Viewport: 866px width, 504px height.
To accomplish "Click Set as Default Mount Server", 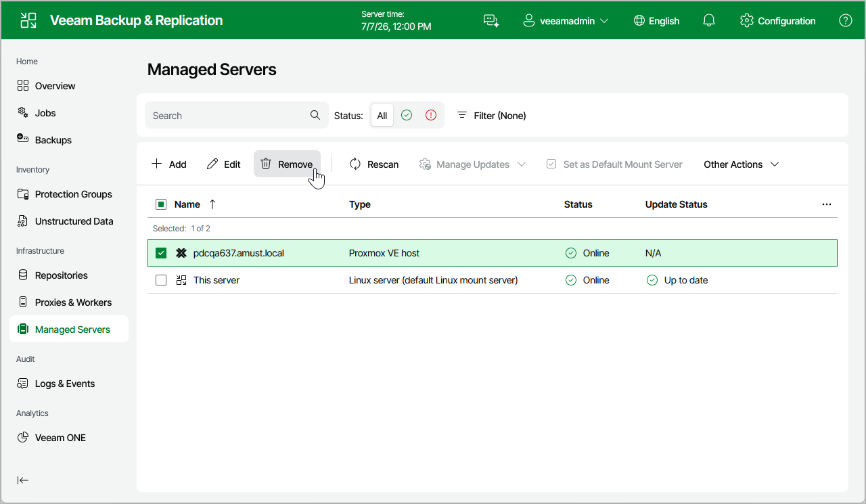I will coord(614,164).
